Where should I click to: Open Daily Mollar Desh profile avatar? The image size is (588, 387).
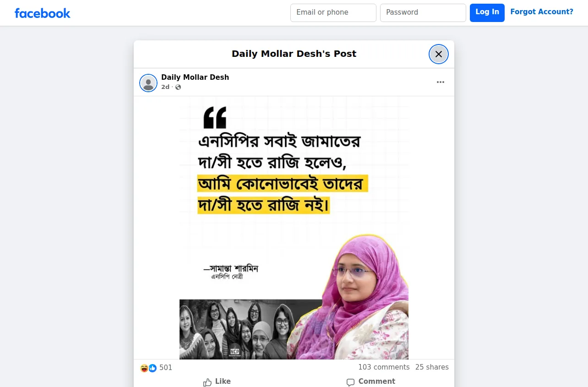click(148, 83)
